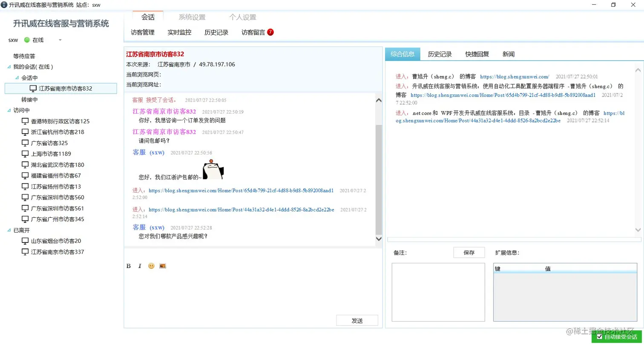The image size is (644, 345).
Task: Open the blog.shengxunwei.com link
Action: point(515,77)
